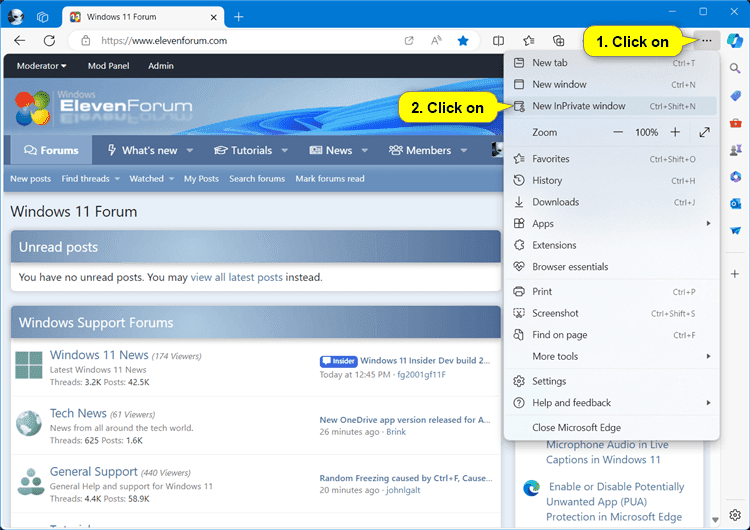Image resolution: width=750 pixels, height=530 pixels.
Task: Open Downloads from the menu
Action: 611,202
